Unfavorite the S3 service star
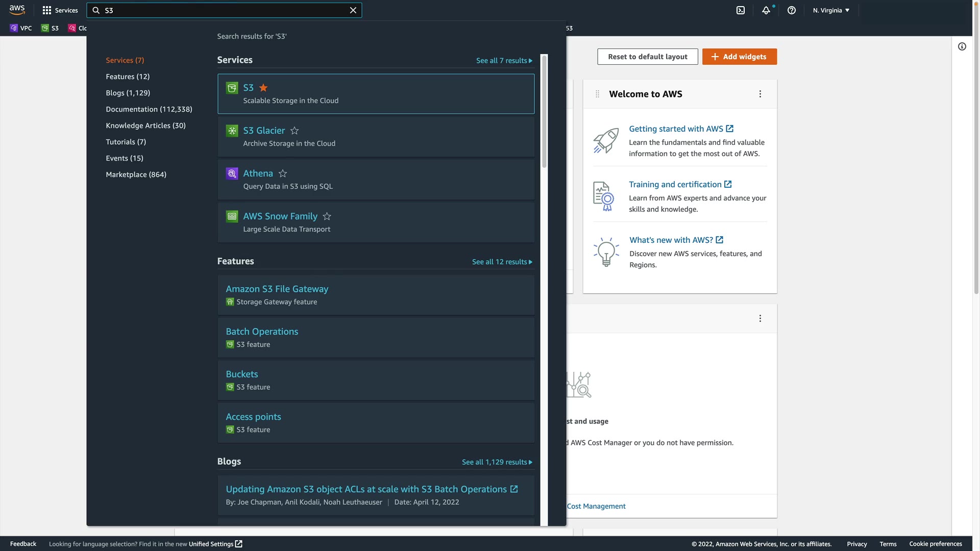 pos(263,88)
